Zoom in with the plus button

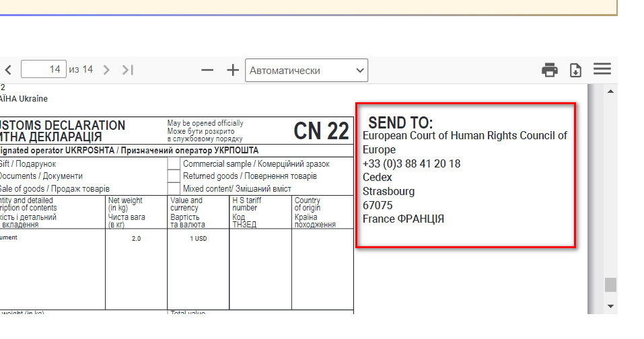point(232,70)
